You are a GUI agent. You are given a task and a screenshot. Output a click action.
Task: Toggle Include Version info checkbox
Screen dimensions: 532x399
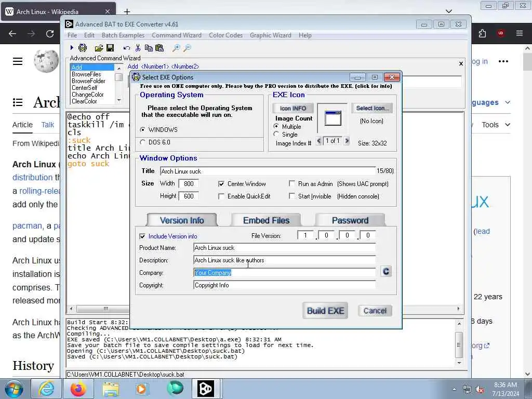142,236
